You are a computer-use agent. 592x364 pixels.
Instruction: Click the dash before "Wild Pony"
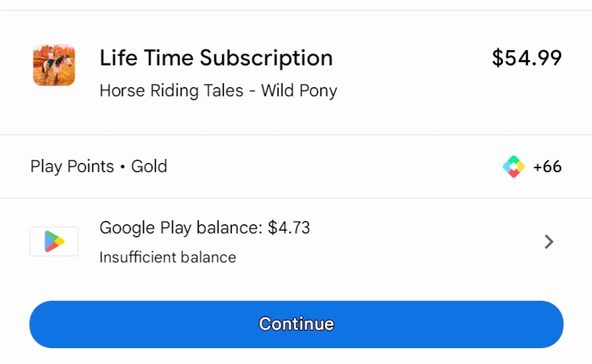point(252,91)
